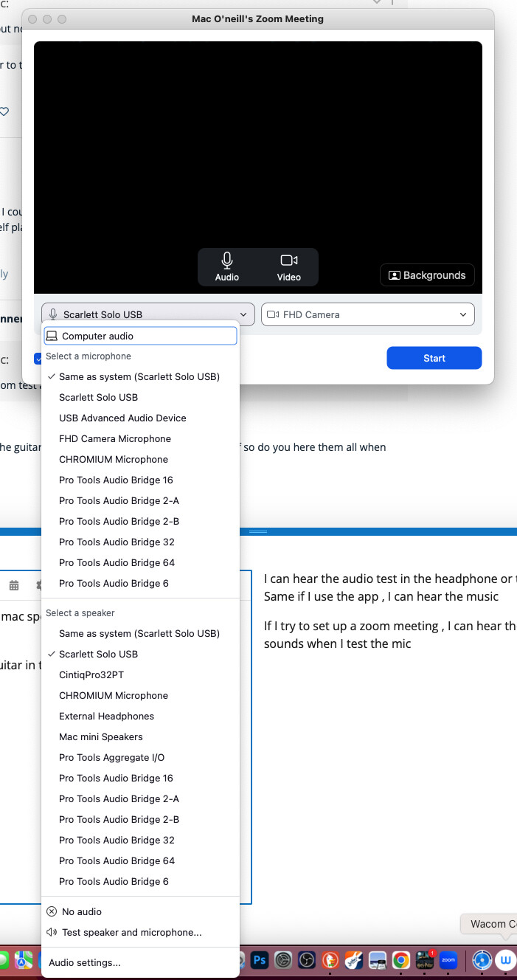Open System Settings gear in the dock

click(x=283, y=960)
